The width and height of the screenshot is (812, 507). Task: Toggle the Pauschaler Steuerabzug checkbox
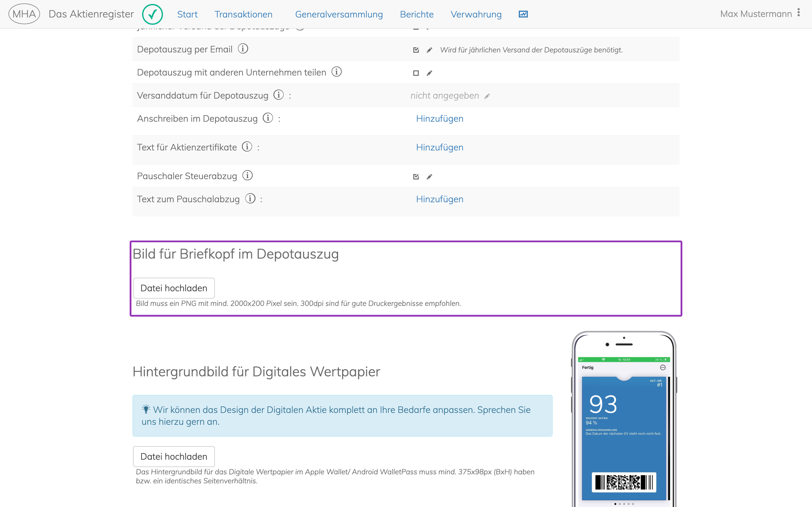click(x=416, y=177)
